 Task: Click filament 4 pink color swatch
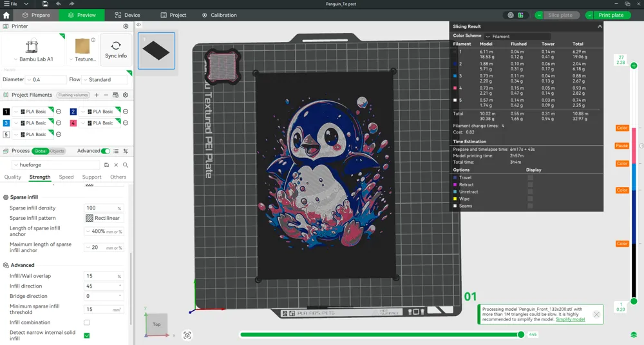pos(73,123)
